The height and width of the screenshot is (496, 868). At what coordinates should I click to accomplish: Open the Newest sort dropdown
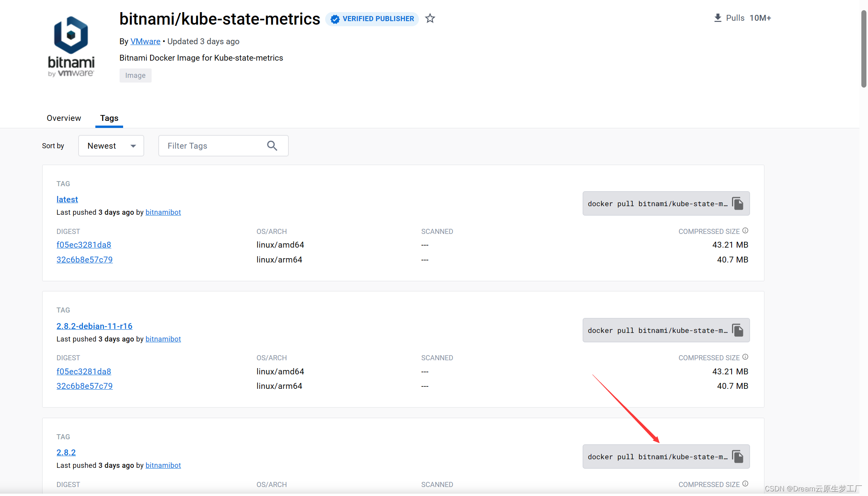(x=111, y=146)
